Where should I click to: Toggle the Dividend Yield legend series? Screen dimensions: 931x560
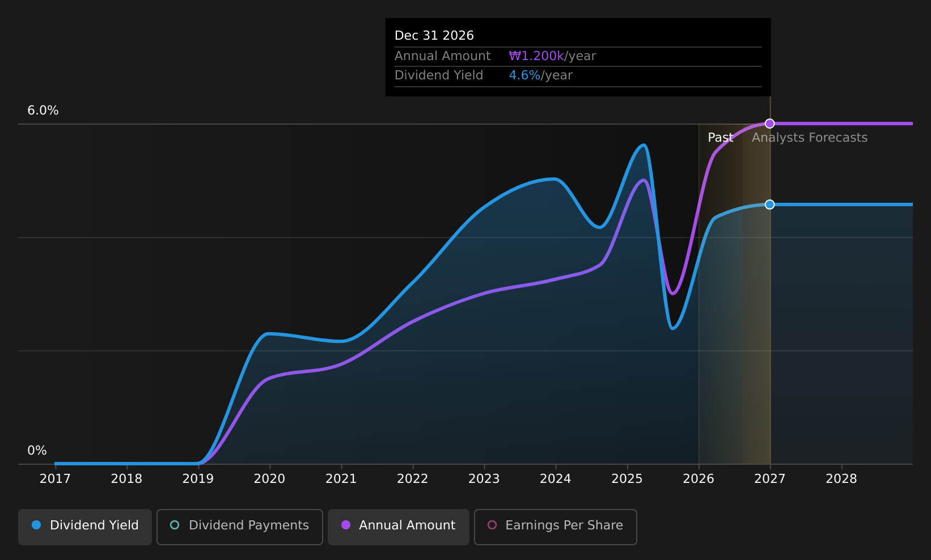click(x=85, y=527)
